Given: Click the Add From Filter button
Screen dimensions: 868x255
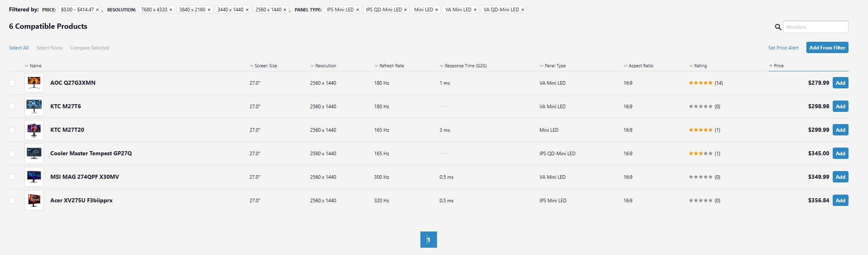Looking at the screenshot, I should click(827, 47).
